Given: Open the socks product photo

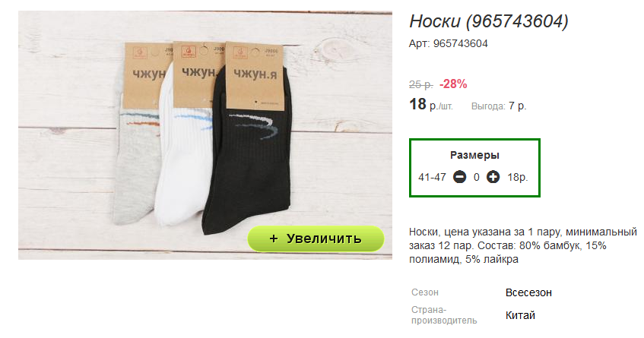Looking at the screenshot, I should pyautogui.click(x=205, y=135).
